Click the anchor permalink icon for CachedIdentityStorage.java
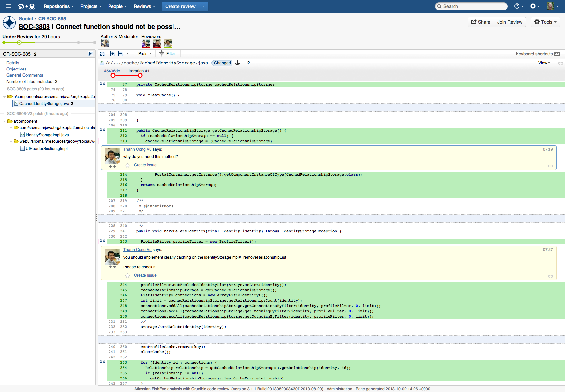Image resolution: width=565 pixels, height=392 pixels. pos(237,63)
